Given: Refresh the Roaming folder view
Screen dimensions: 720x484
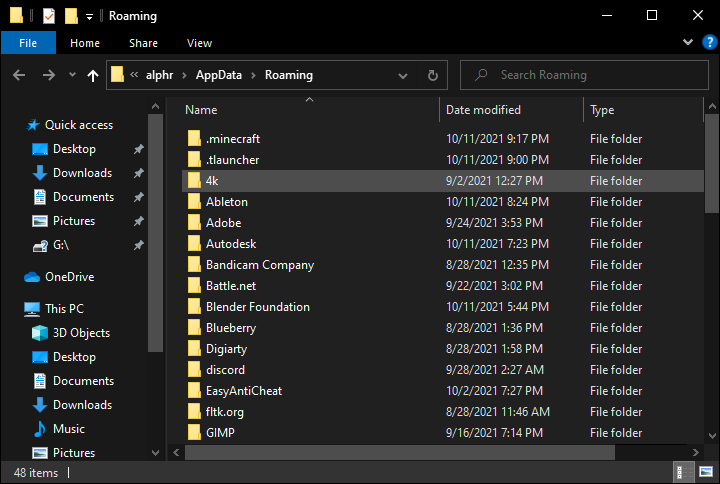Looking at the screenshot, I should click(x=432, y=75).
